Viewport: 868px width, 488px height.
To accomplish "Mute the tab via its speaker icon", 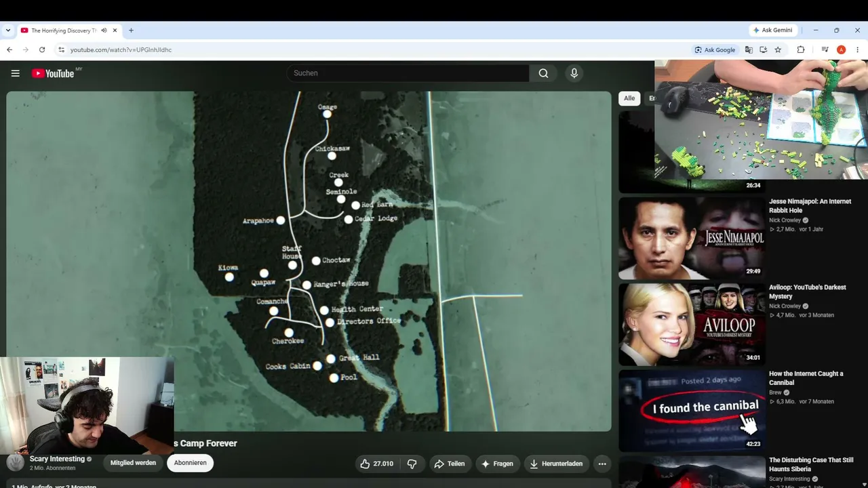I will coord(104,30).
